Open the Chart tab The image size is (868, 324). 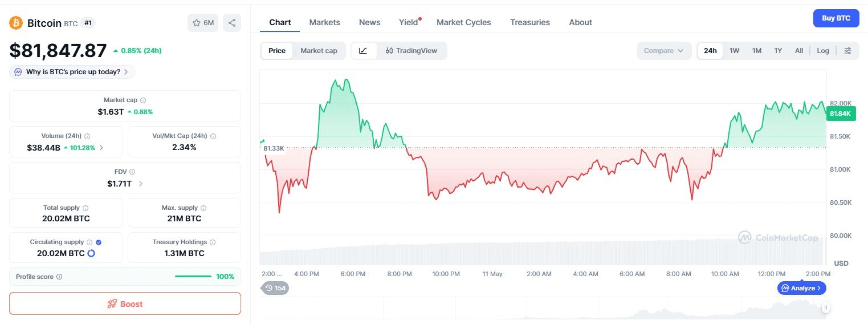click(x=280, y=22)
